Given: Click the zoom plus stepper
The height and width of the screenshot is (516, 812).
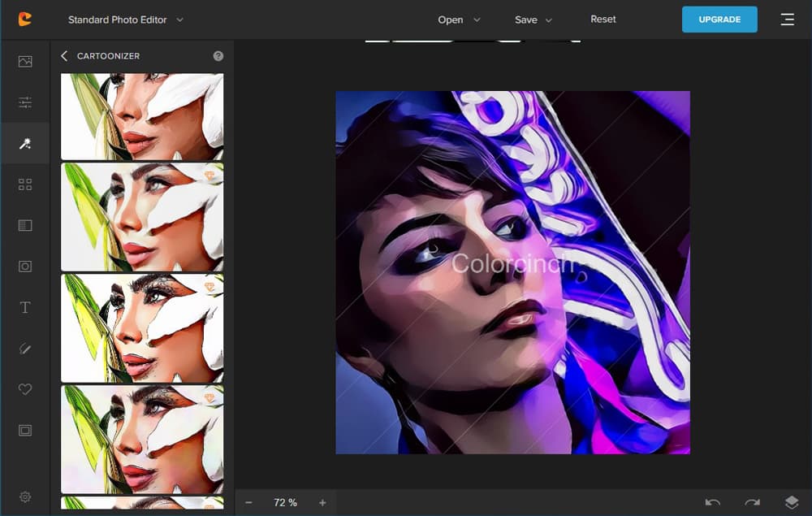Looking at the screenshot, I should tap(322, 502).
